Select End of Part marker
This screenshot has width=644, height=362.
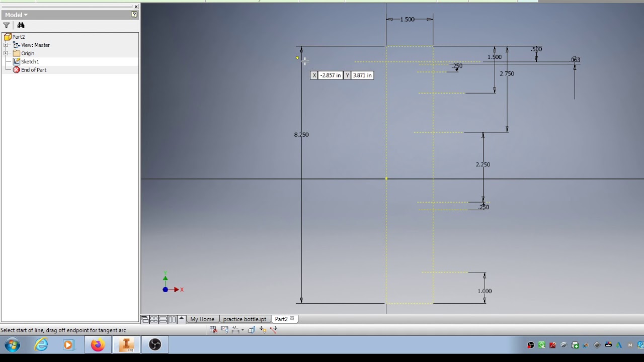coord(30,70)
